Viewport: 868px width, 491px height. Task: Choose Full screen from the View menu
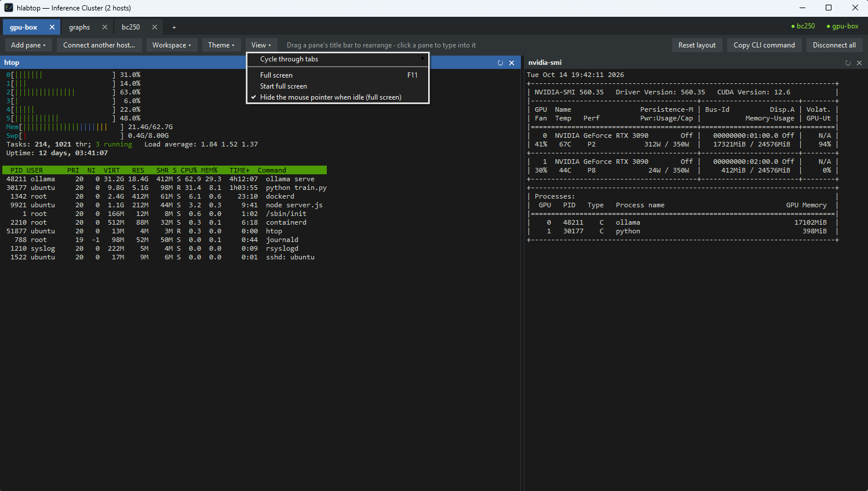[338, 75]
